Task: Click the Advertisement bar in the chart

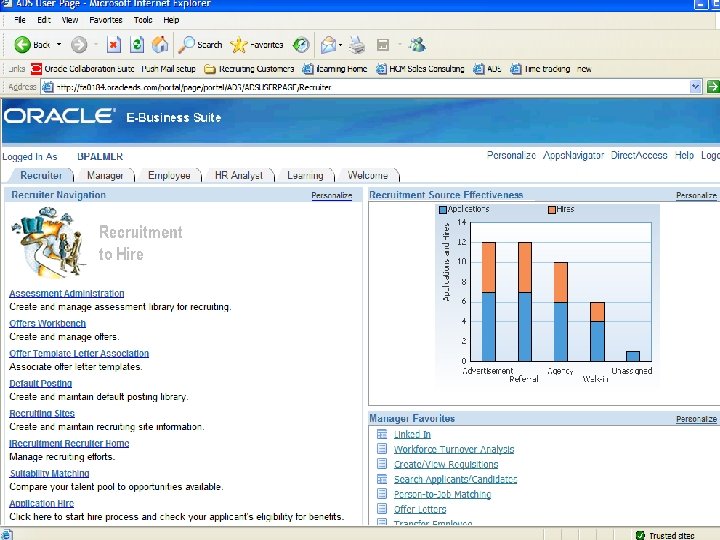Action: 489,301
